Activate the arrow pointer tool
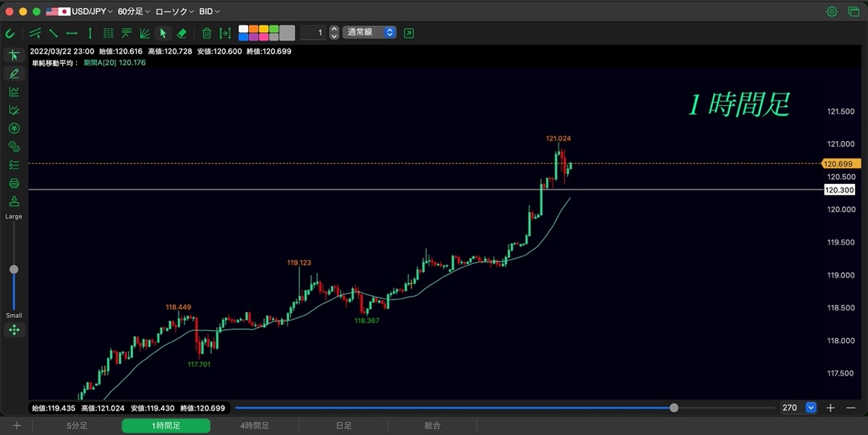 point(163,33)
